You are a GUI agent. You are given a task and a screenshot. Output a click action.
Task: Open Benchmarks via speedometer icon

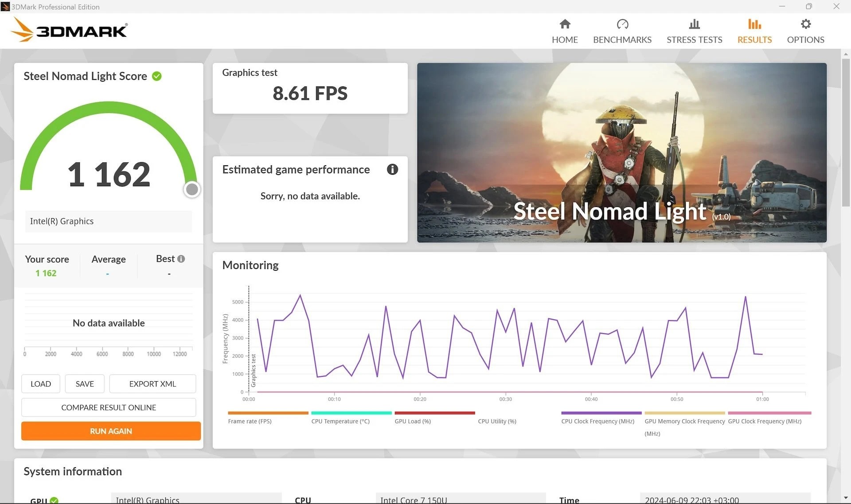(x=622, y=24)
